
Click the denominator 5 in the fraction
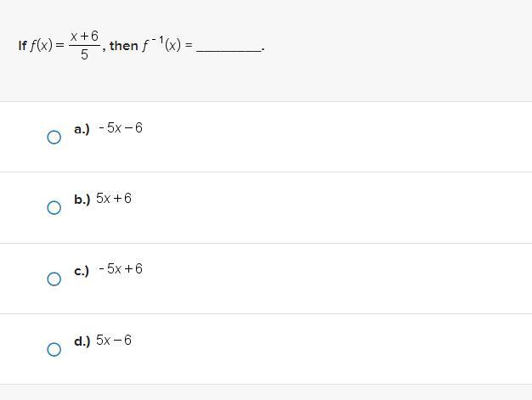[x=84, y=55]
